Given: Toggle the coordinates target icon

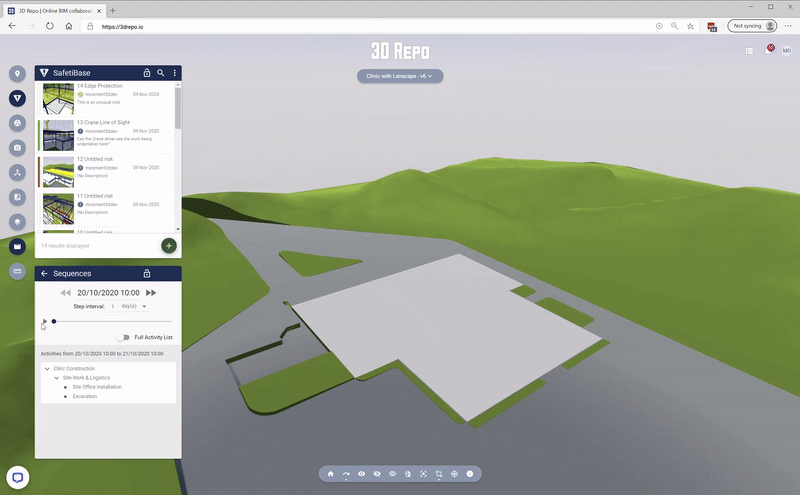Looking at the screenshot, I should [x=454, y=474].
